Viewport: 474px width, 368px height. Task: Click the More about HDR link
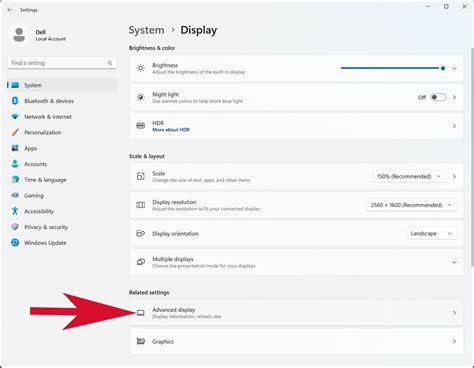point(171,130)
